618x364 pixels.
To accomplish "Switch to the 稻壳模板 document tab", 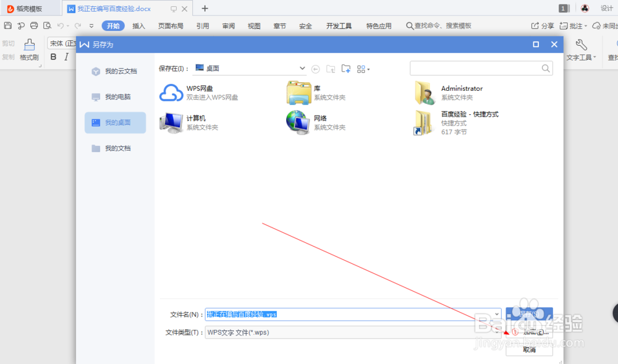I will 30,9.
